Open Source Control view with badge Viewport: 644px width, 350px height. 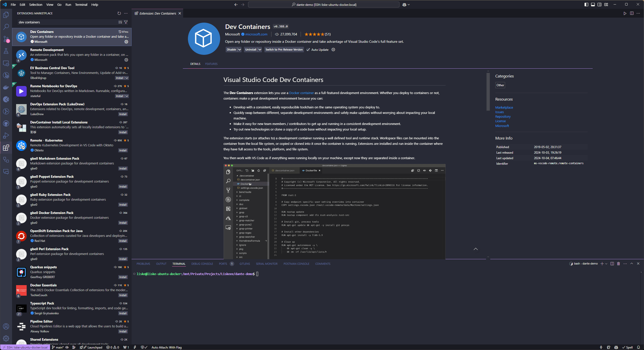(6, 39)
